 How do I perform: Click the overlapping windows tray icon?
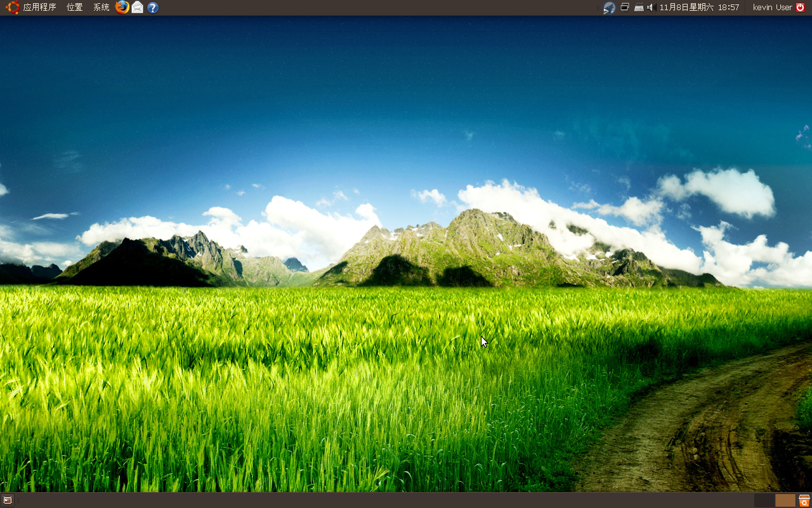pos(625,7)
